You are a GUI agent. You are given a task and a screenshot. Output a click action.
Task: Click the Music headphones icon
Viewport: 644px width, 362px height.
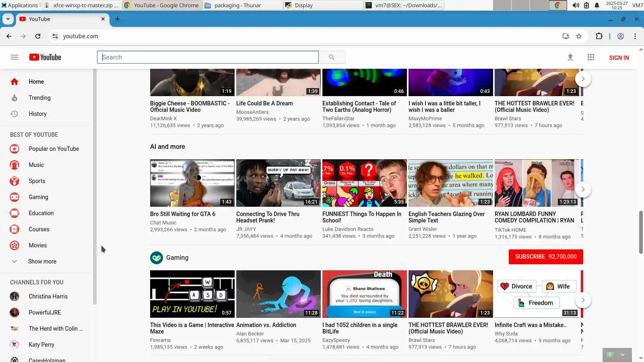tap(14, 165)
